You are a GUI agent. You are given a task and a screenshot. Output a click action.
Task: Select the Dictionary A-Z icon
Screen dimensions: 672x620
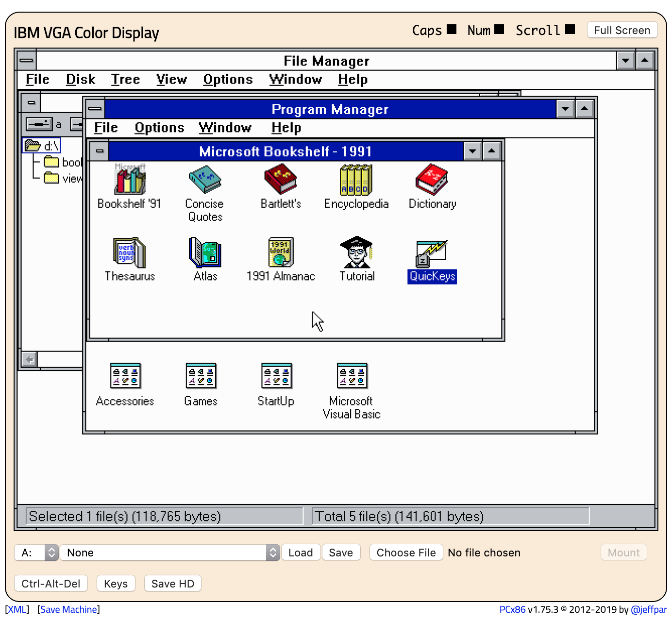432,180
